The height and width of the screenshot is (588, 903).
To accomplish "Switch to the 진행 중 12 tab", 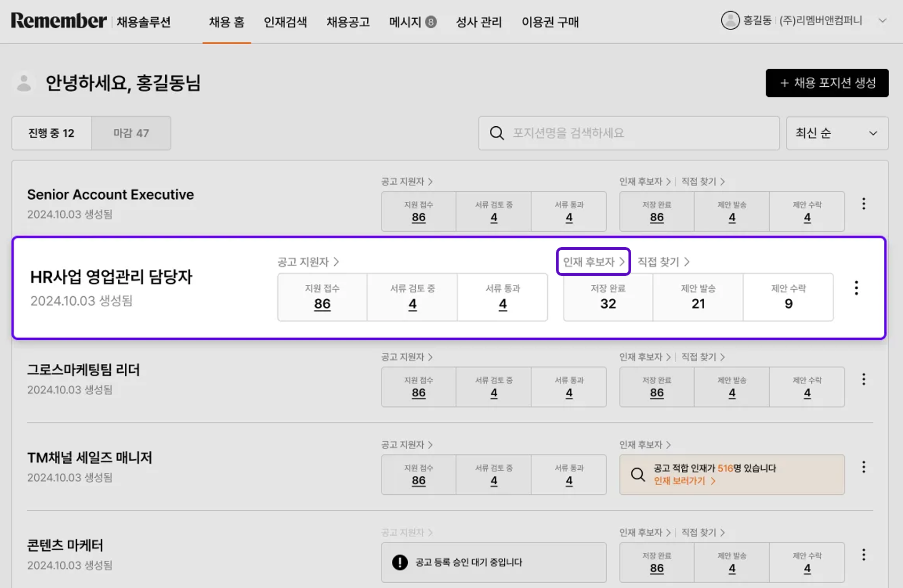I will 52,133.
